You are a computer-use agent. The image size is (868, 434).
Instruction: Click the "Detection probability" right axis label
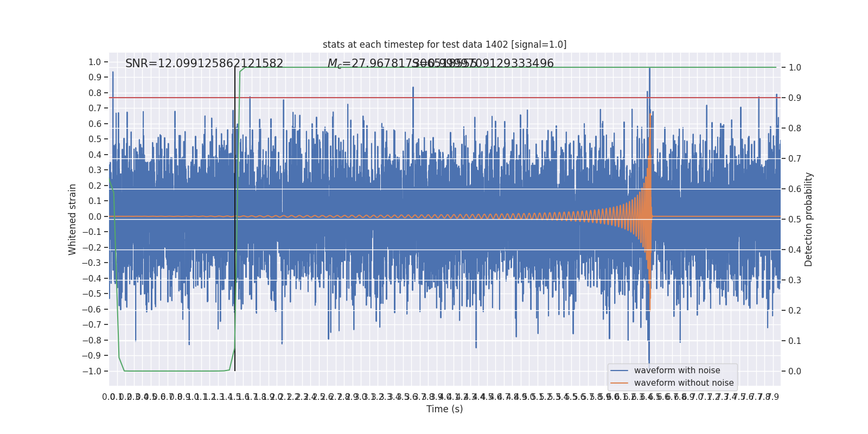coord(809,219)
